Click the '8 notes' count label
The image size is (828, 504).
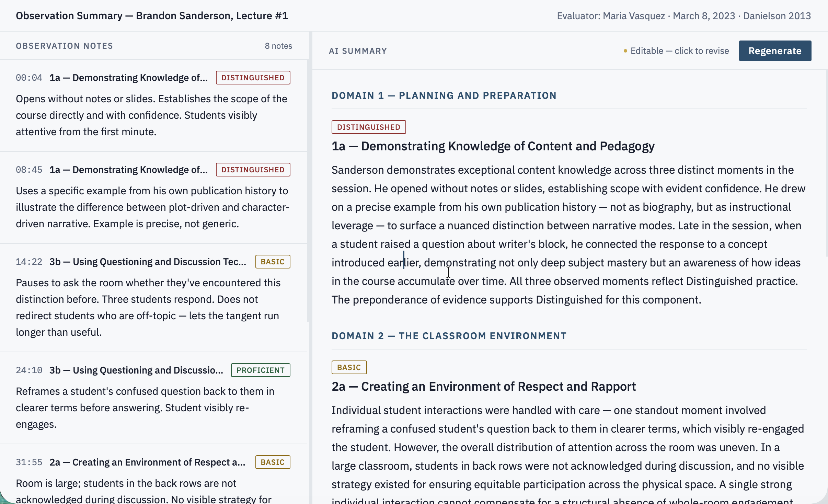coord(278,46)
